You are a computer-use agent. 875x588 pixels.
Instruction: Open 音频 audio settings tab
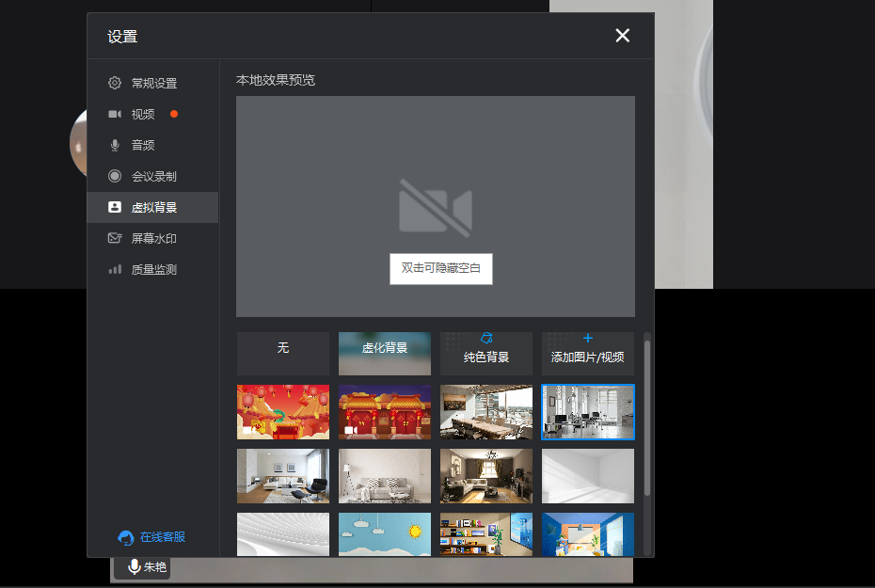click(x=152, y=145)
